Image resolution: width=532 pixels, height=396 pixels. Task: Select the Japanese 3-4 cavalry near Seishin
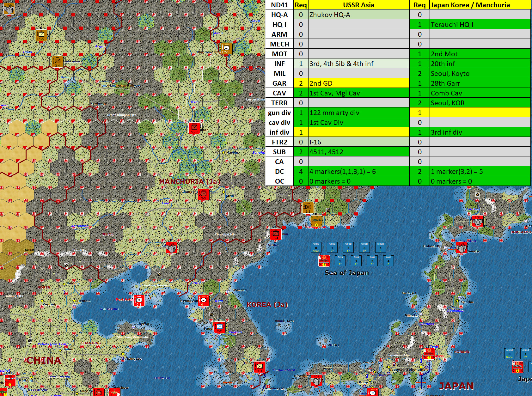276,234
